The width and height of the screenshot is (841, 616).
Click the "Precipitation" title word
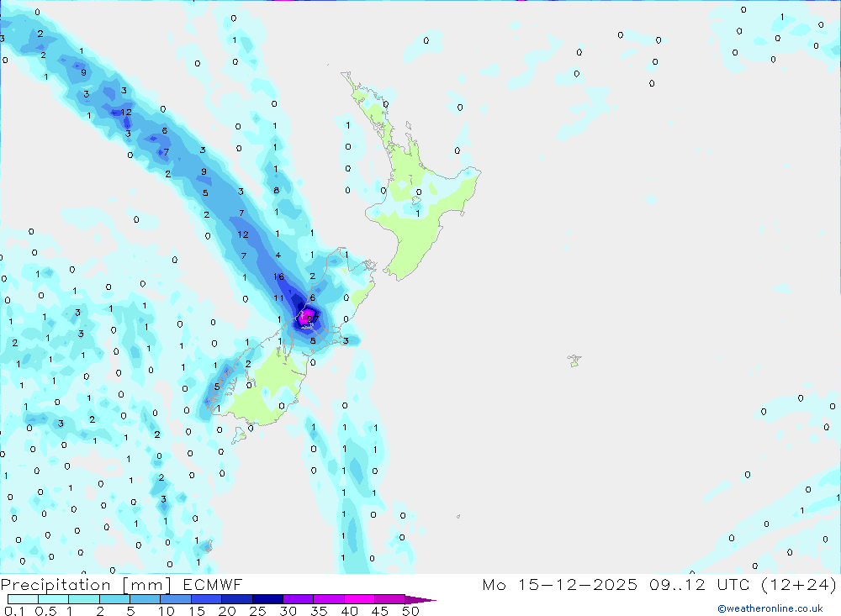[56, 585]
